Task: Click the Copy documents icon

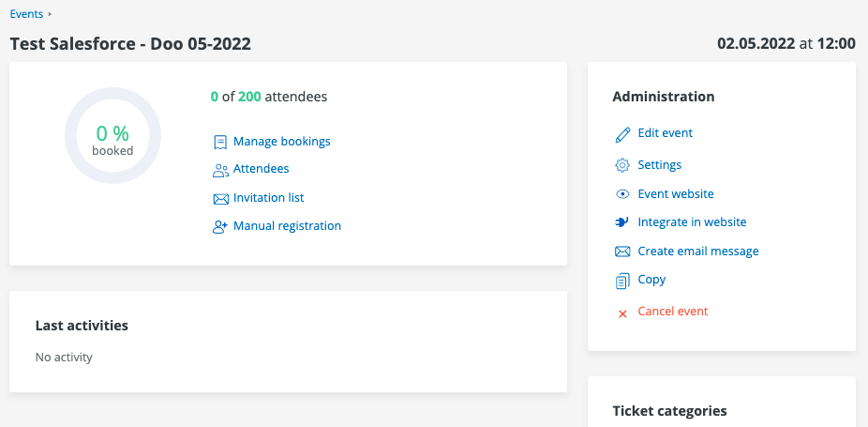Action: coord(622,280)
